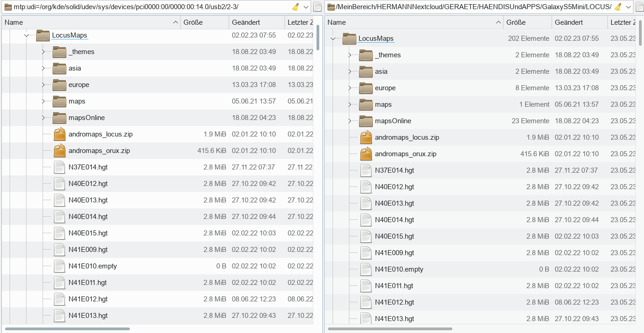Sort right pane by Geändert column
Screen dimensions: 644x333
tap(580, 22)
